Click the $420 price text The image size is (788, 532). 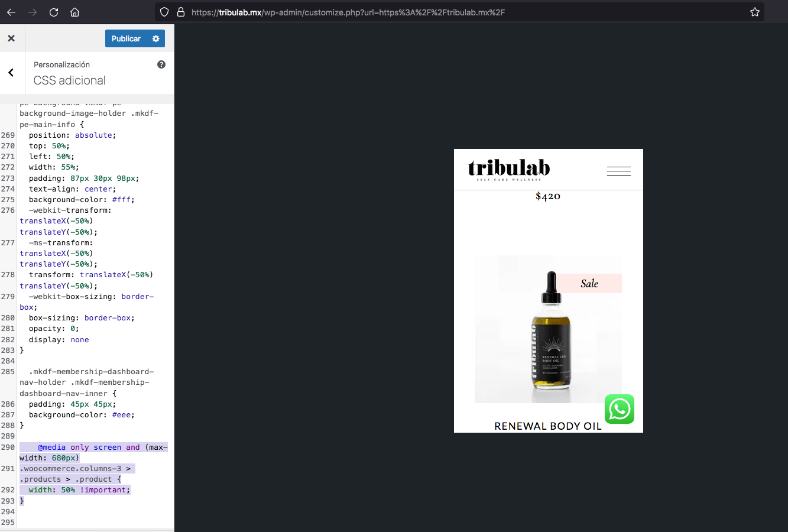(548, 196)
